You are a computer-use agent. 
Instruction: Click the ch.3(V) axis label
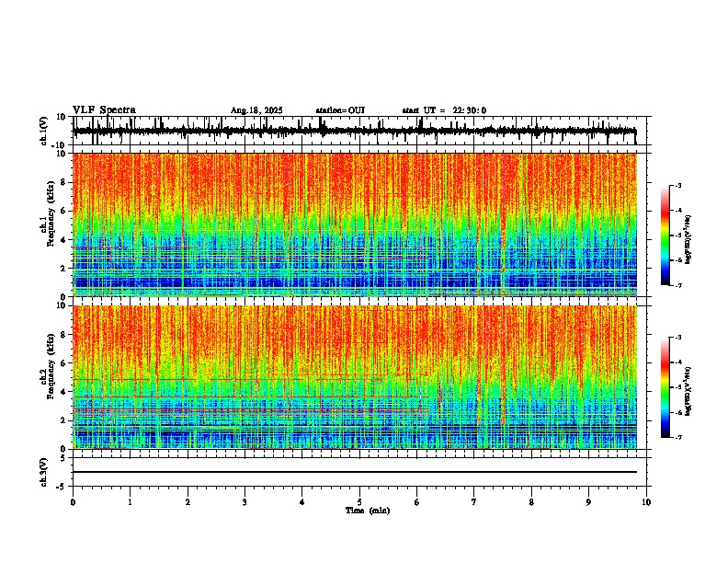point(44,472)
